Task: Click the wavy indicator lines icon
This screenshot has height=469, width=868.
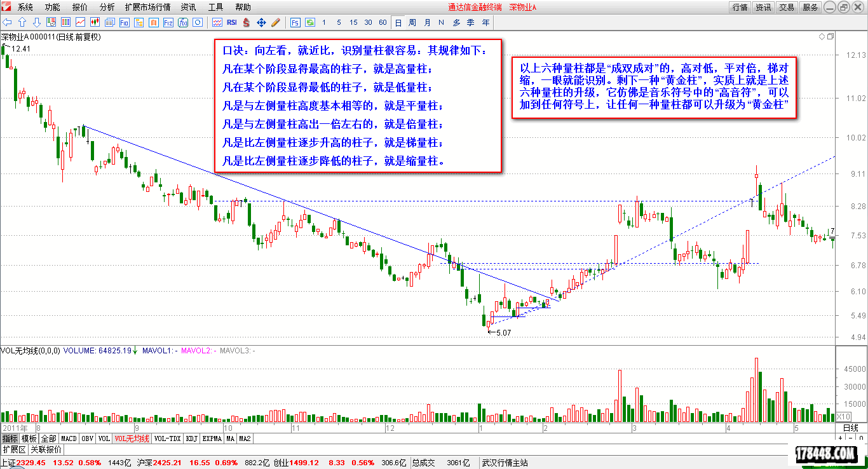Action: tap(217, 22)
